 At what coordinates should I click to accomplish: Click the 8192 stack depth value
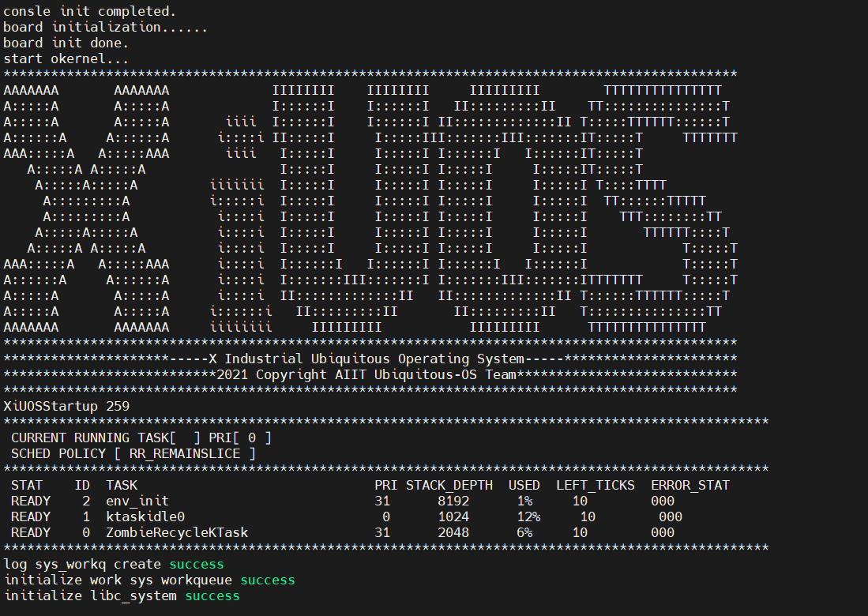453,501
